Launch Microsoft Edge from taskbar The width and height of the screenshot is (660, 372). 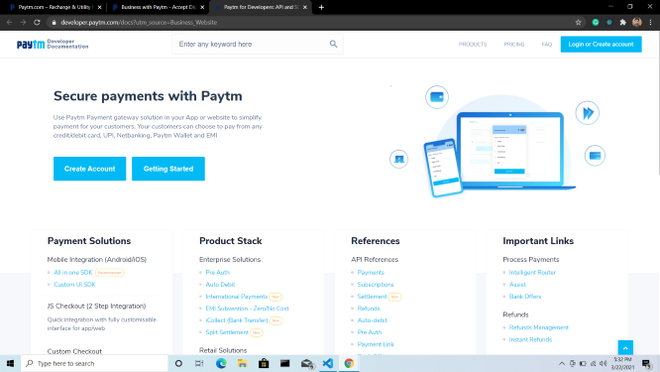221,363
